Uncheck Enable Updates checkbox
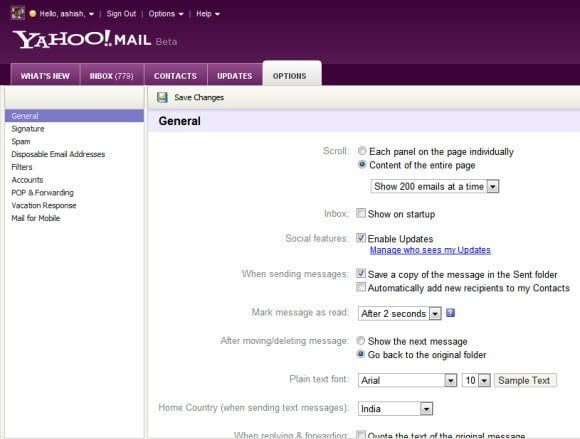 tap(361, 238)
